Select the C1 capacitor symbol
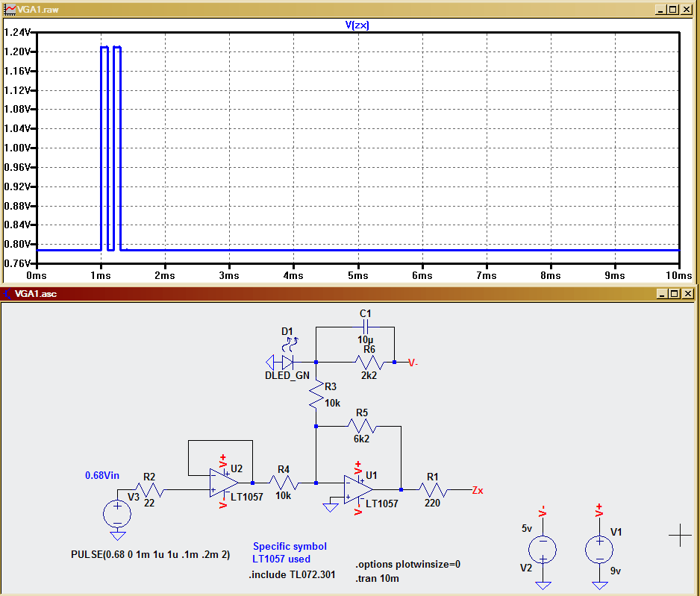This screenshot has height=596, width=700. point(366,327)
